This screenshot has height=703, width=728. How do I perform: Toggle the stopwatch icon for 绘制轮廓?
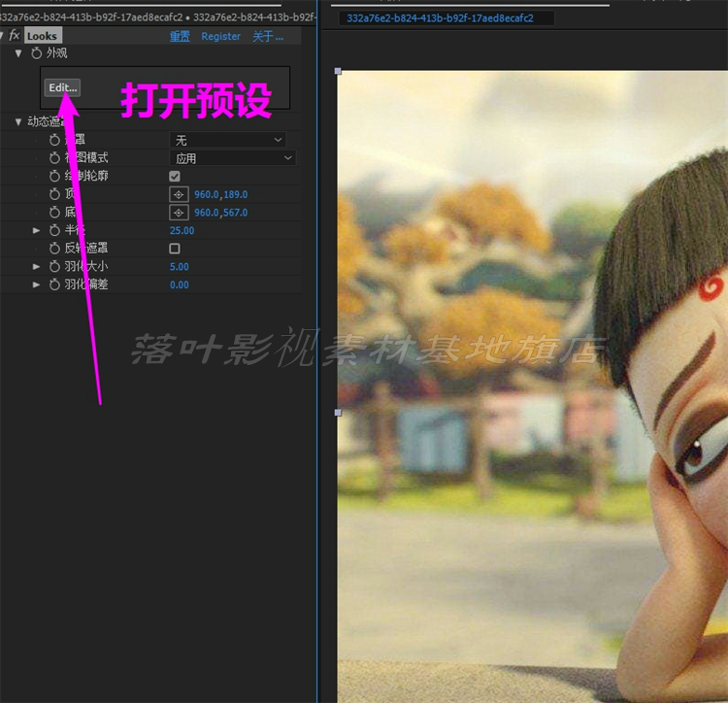pyautogui.click(x=54, y=176)
